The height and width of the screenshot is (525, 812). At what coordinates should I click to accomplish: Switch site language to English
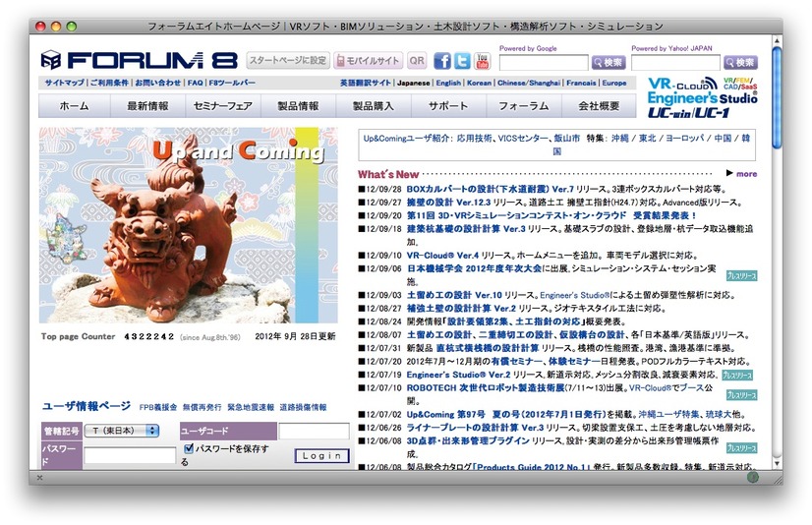[x=448, y=83]
